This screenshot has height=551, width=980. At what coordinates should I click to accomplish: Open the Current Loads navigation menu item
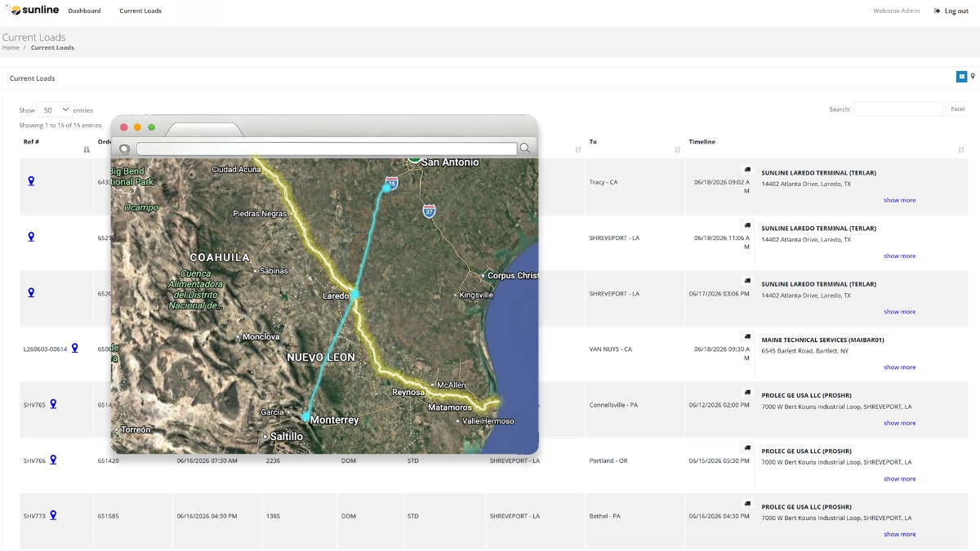tap(140, 11)
